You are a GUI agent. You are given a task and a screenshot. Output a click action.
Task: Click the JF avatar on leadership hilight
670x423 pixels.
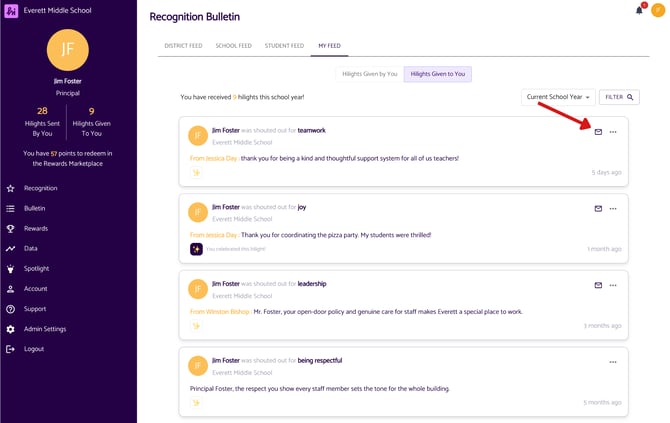[x=198, y=289]
